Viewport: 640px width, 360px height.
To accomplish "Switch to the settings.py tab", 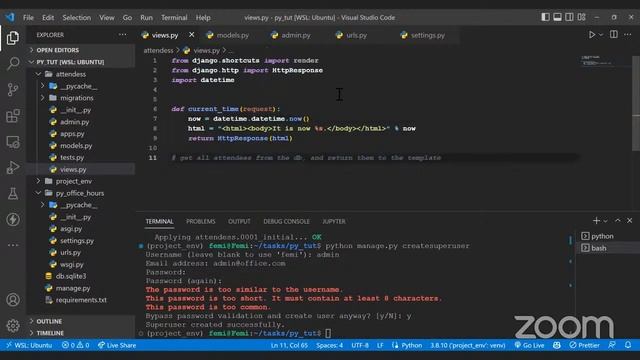I will click(x=427, y=35).
